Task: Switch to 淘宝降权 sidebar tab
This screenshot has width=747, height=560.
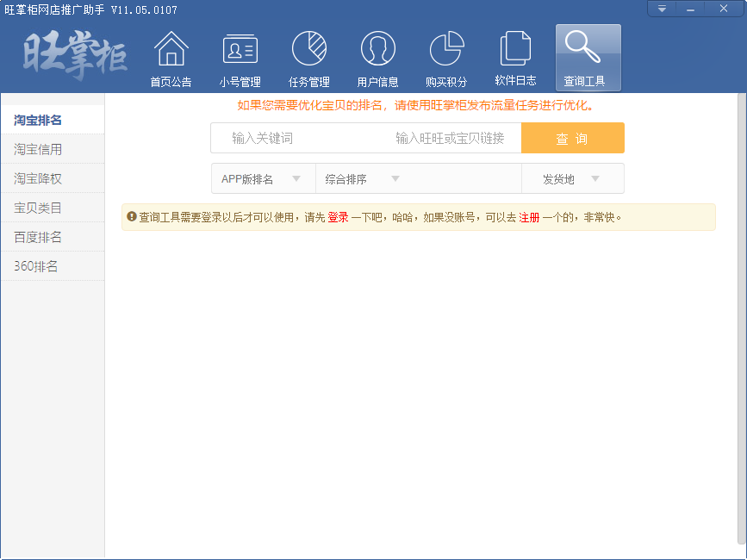Action: tap(53, 178)
